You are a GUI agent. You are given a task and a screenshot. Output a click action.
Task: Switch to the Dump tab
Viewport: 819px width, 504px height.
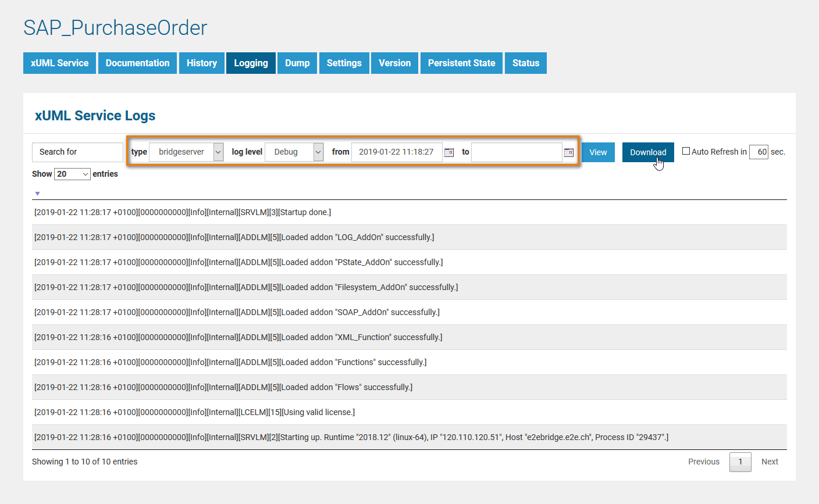297,63
